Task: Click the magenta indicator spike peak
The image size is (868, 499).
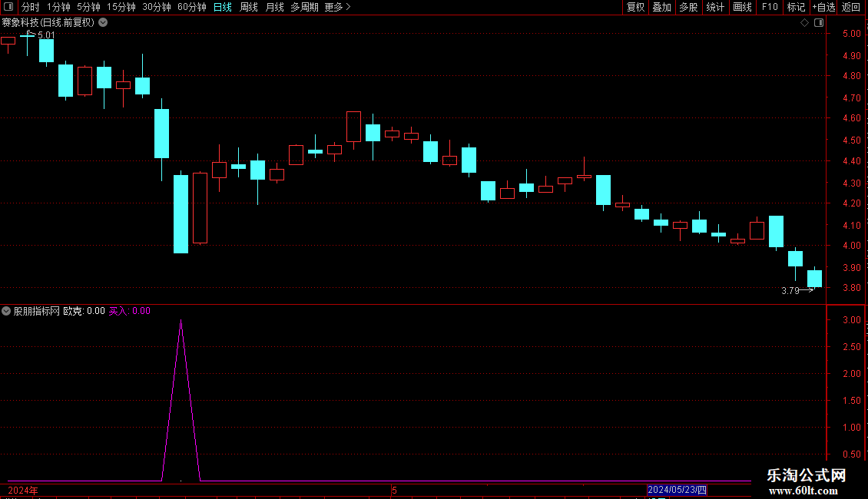Action: click(x=181, y=321)
